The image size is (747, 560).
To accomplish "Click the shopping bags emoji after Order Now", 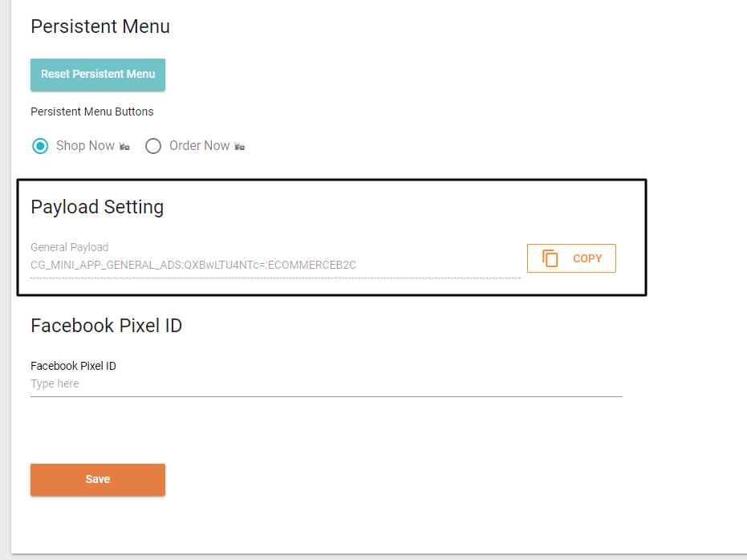I will click(240, 147).
